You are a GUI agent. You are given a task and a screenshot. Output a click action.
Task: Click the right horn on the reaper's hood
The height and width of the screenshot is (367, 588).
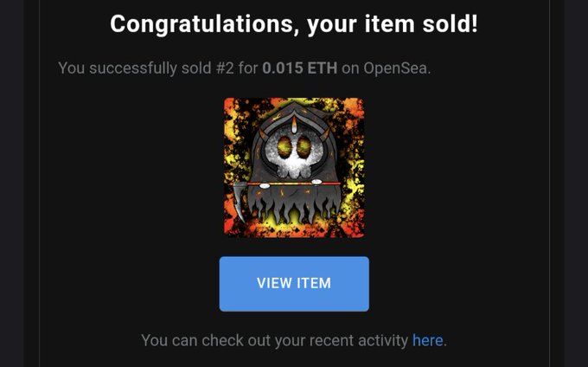point(325,134)
